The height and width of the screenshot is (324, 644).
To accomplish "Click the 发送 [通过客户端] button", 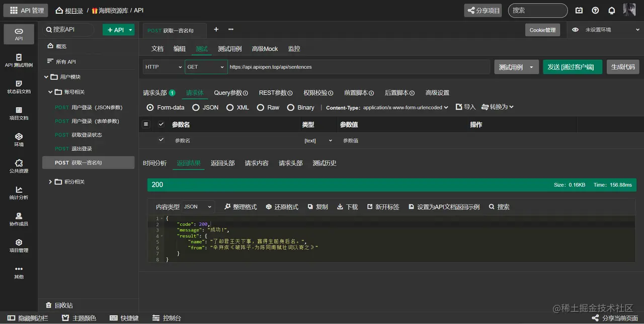I will pos(573,67).
